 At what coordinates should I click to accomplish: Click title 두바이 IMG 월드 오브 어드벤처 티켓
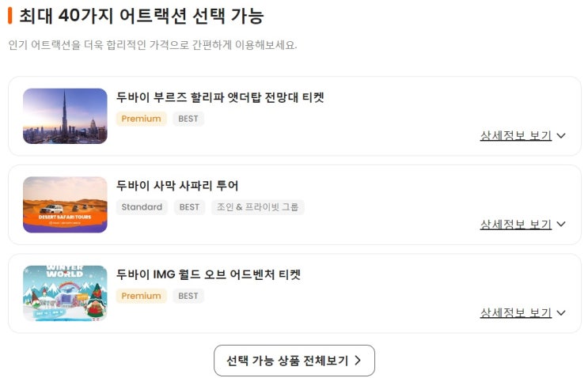[x=208, y=274]
